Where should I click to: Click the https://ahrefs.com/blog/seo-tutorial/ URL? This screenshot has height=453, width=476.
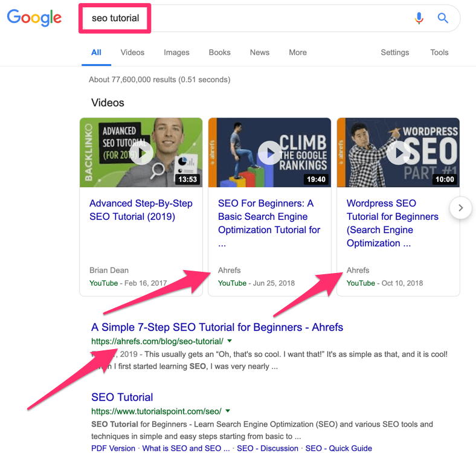[157, 341]
